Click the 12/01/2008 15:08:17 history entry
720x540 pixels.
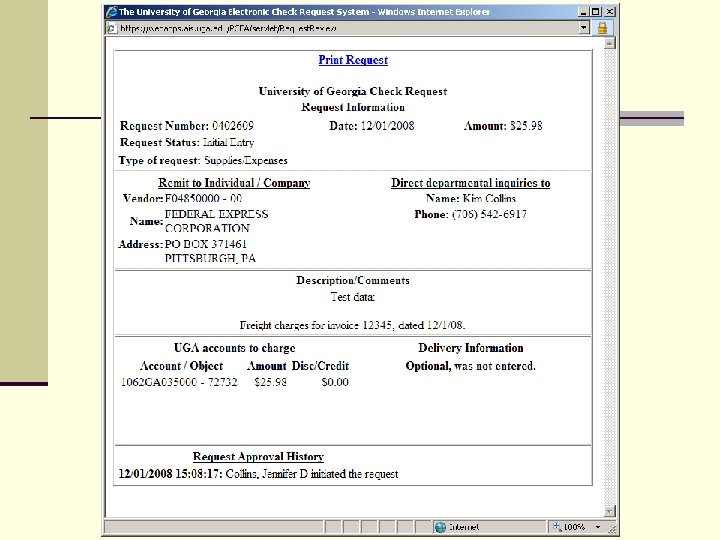tap(258, 474)
